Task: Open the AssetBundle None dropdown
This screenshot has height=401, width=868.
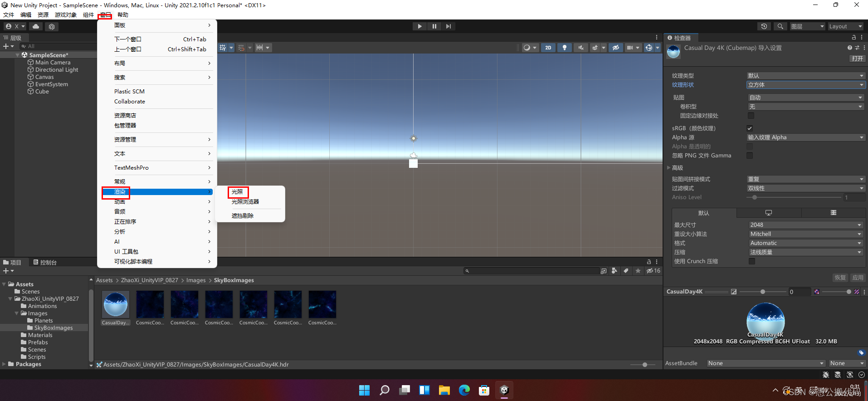Action: (x=766, y=363)
